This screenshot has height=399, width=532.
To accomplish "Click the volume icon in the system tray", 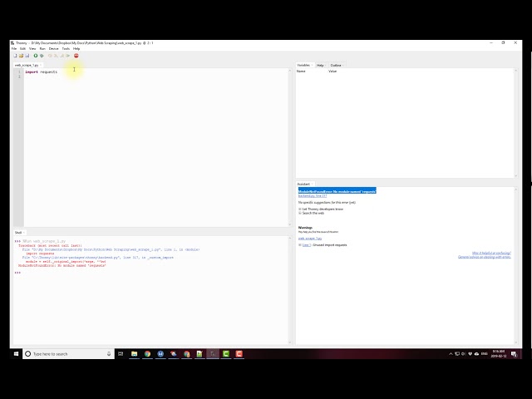I will coord(464,354).
